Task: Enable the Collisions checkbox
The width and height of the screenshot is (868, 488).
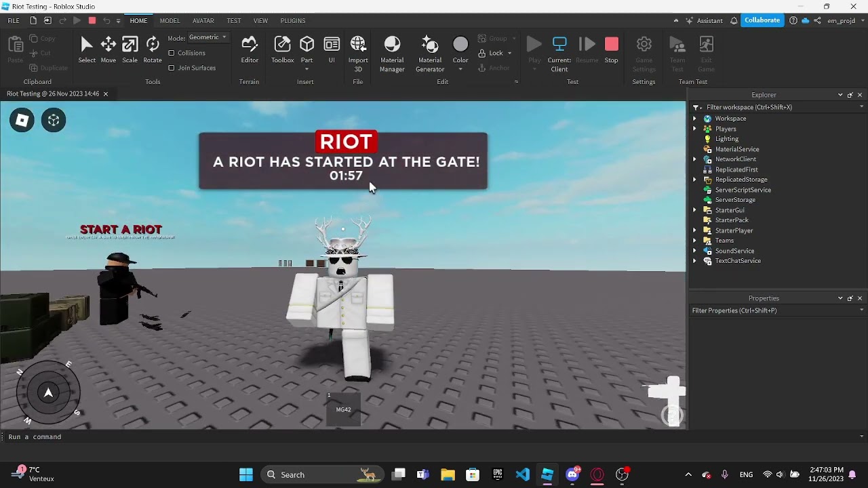Action: 172,53
